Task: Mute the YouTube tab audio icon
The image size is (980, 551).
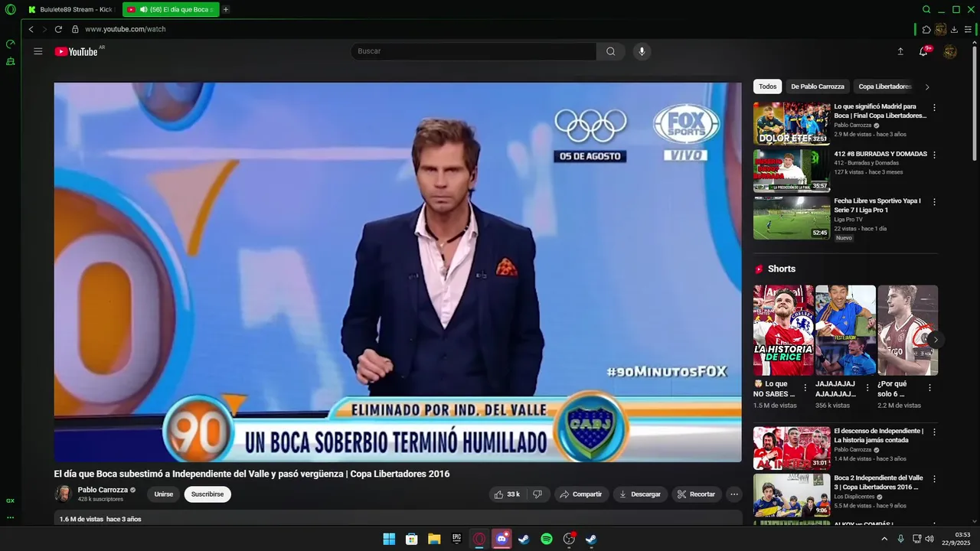Action: coord(144,9)
